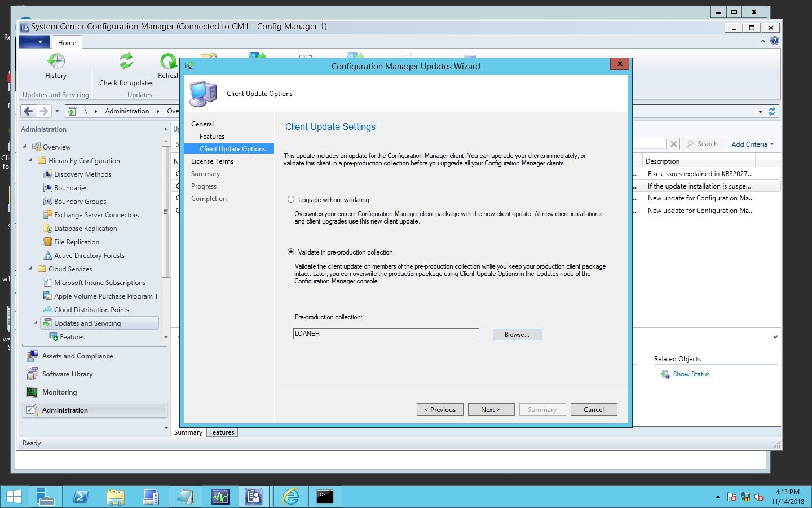Click Microsoft Intune Subscriptions icon
The image size is (812, 508).
pyautogui.click(x=48, y=283)
